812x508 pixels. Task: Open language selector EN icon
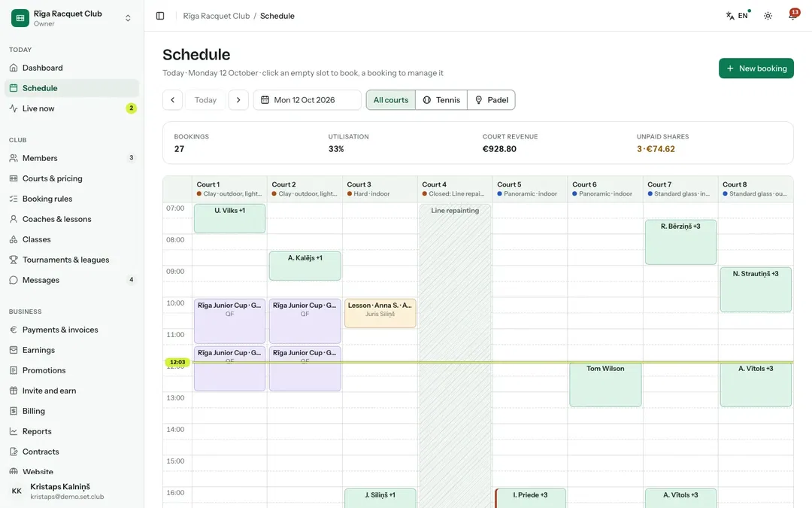[x=738, y=16]
